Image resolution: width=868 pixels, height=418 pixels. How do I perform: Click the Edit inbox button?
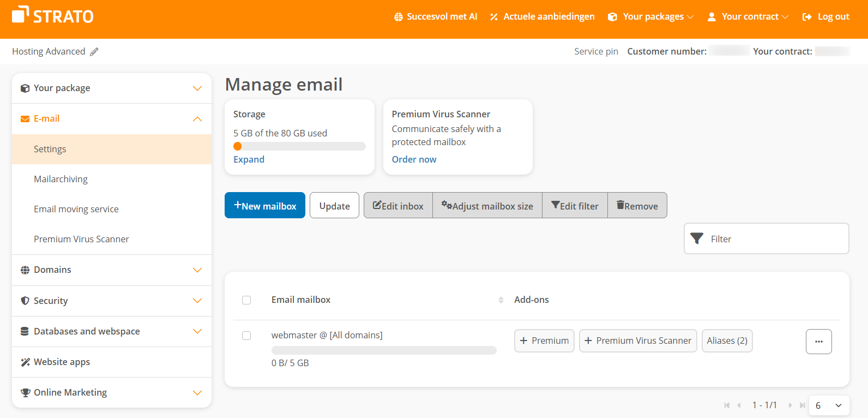[398, 205]
